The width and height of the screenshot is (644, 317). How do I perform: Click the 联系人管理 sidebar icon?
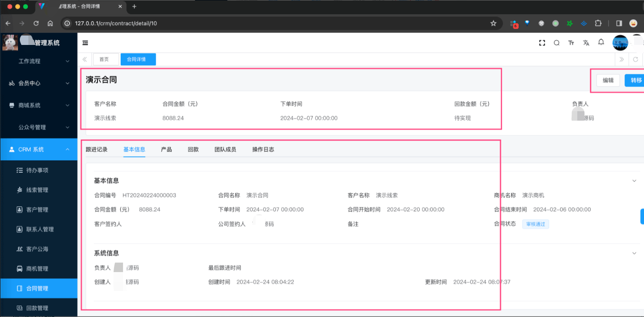coord(19,229)
